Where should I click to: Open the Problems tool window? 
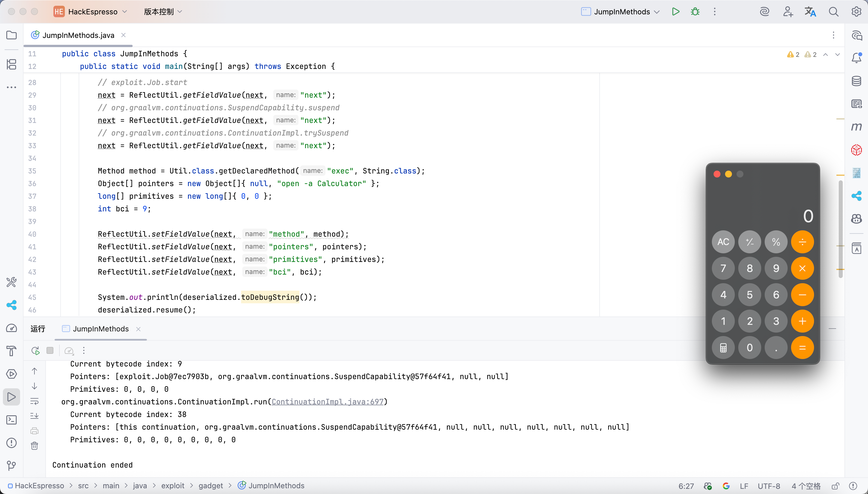pos(11,443)
